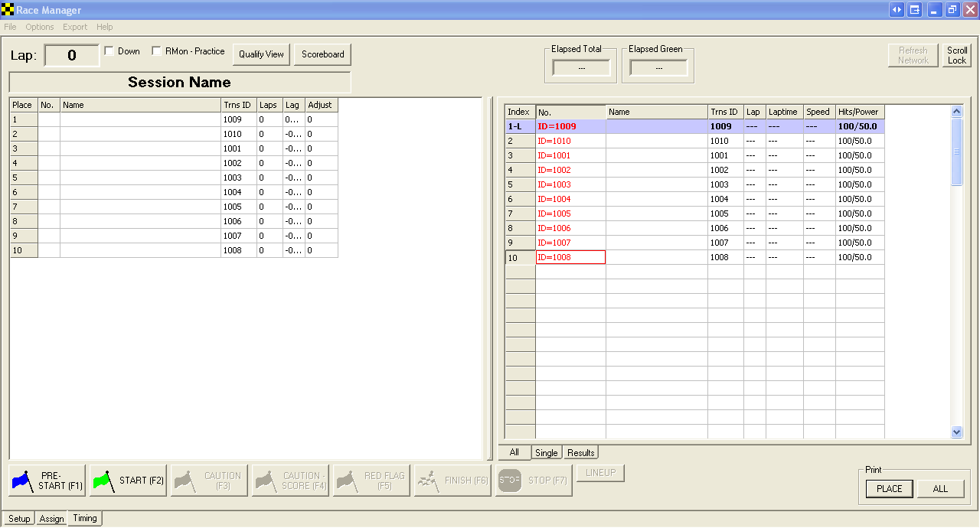Click the Race Manager checkered flag icon

pos(8,10)
